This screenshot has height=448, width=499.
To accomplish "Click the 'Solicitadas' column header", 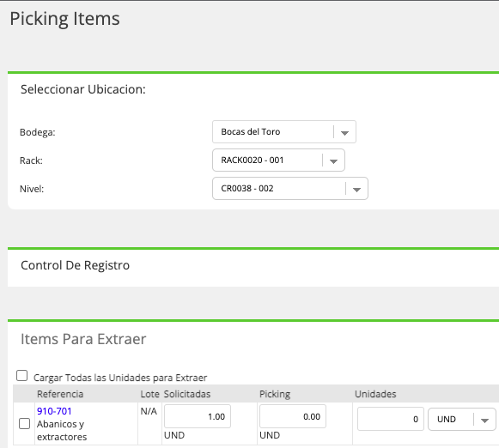I will coord(187,394).
